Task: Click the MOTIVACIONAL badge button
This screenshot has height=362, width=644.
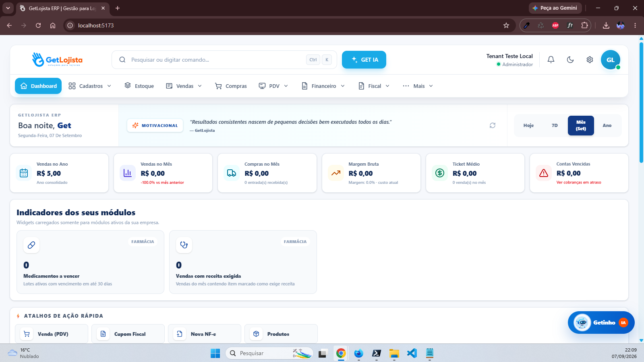Action: [x=155, y=125]
